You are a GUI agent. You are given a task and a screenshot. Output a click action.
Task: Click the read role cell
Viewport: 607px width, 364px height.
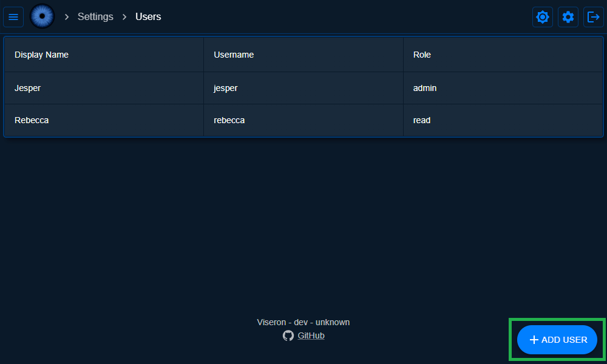(x=422, y=120)
